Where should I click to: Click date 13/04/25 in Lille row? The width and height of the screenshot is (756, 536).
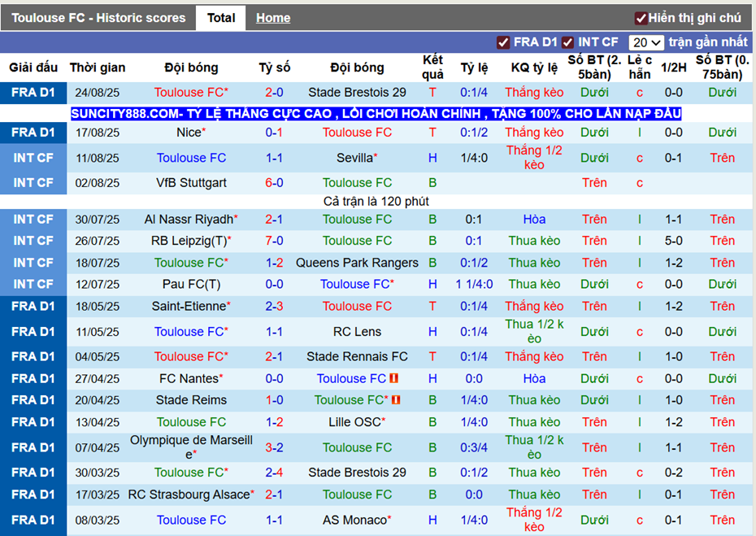[98, 422]
